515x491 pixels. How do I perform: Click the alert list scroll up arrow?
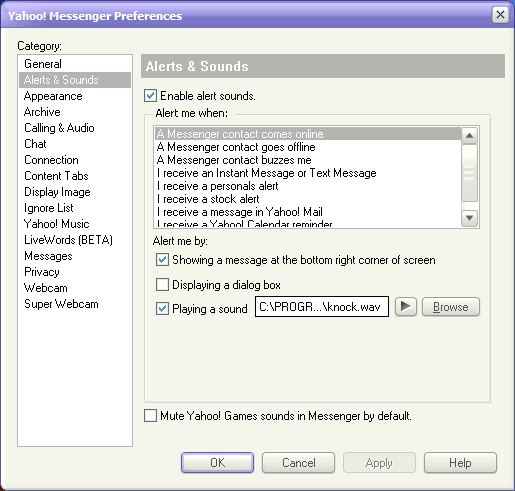click(470, 135)
